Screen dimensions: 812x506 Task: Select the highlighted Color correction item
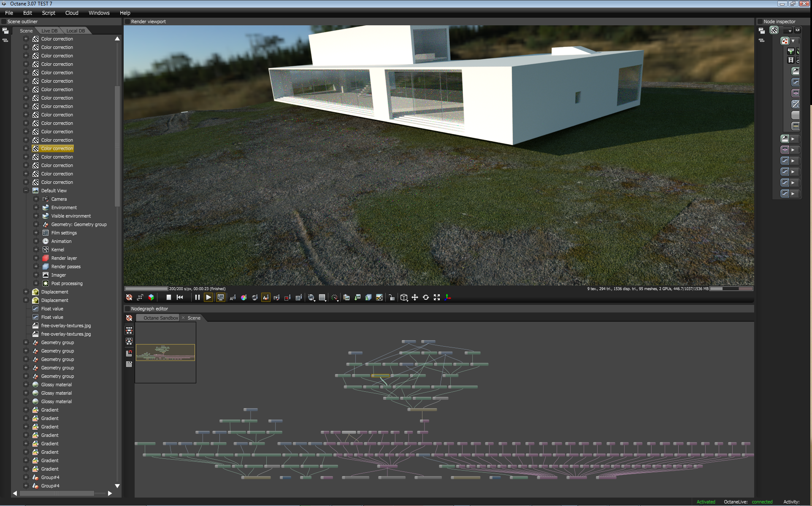[57, 148]
